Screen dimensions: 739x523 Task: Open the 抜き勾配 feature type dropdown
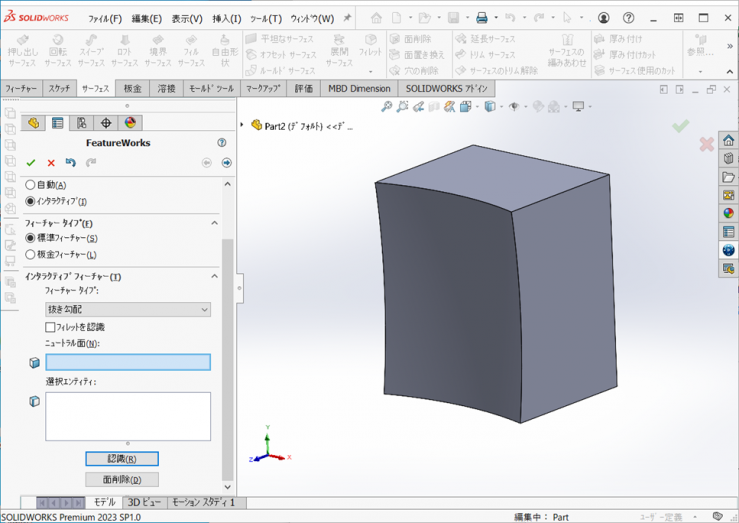click(128, 310)
